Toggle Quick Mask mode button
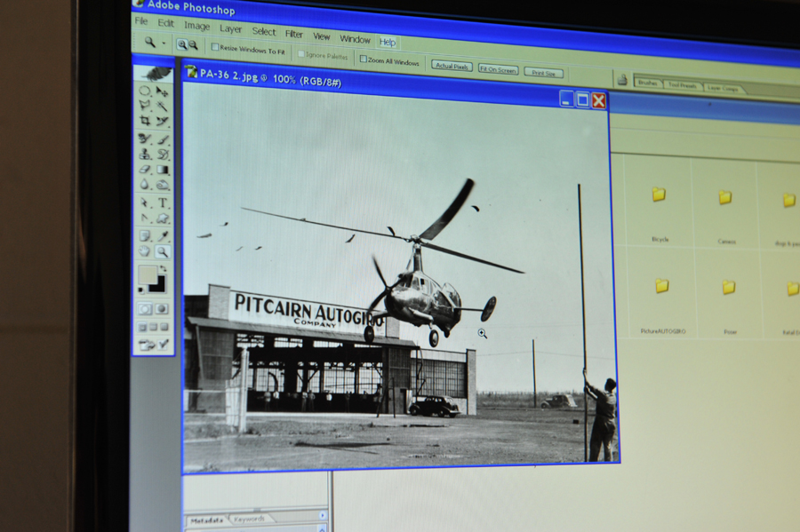This screenshot has height=532, width=800. [163, 309]
